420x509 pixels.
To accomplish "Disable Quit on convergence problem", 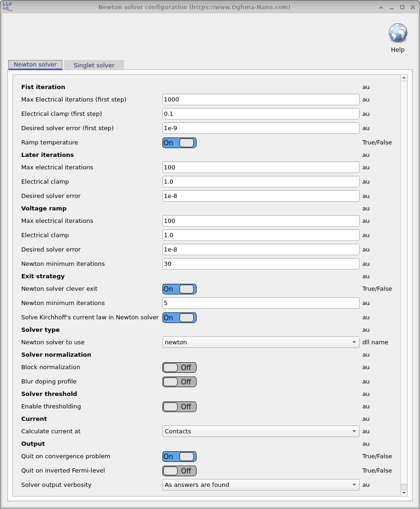I will [x=179, y=456].
